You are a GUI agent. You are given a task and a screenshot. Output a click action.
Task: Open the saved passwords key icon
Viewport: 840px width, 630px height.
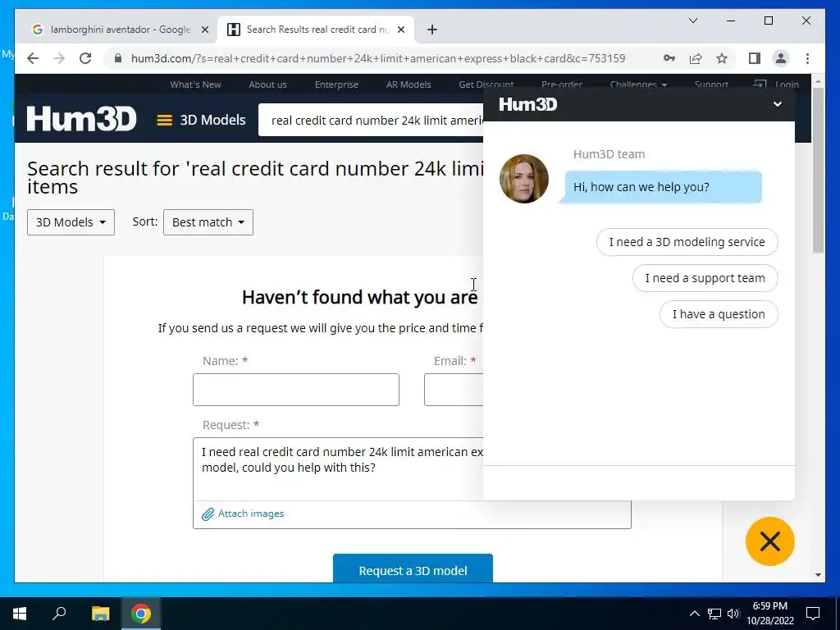coord(669,58)
